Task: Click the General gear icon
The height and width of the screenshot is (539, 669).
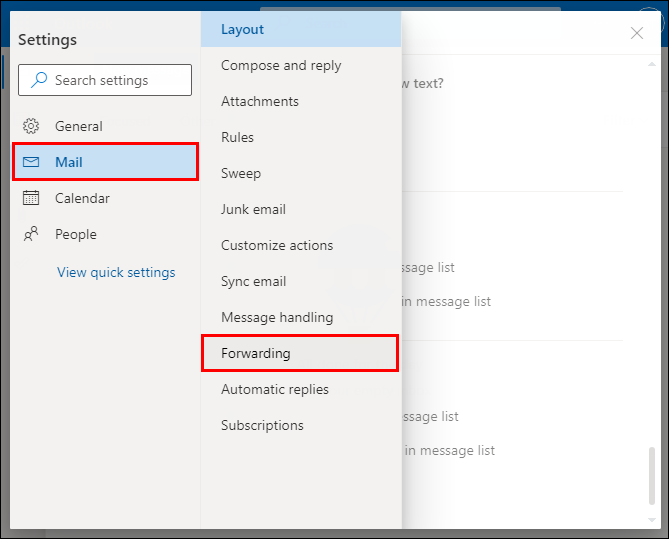Action: [x=32, y=126]
